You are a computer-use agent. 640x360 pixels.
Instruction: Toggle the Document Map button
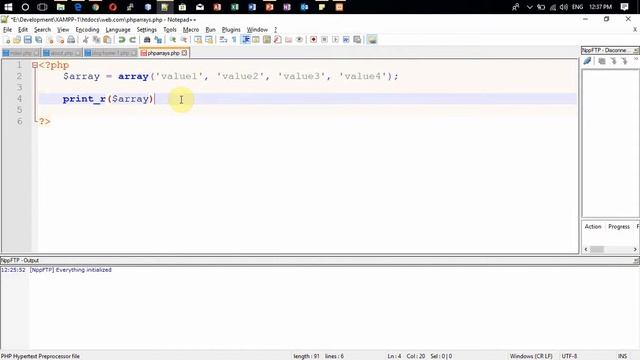tap(267, 40)
